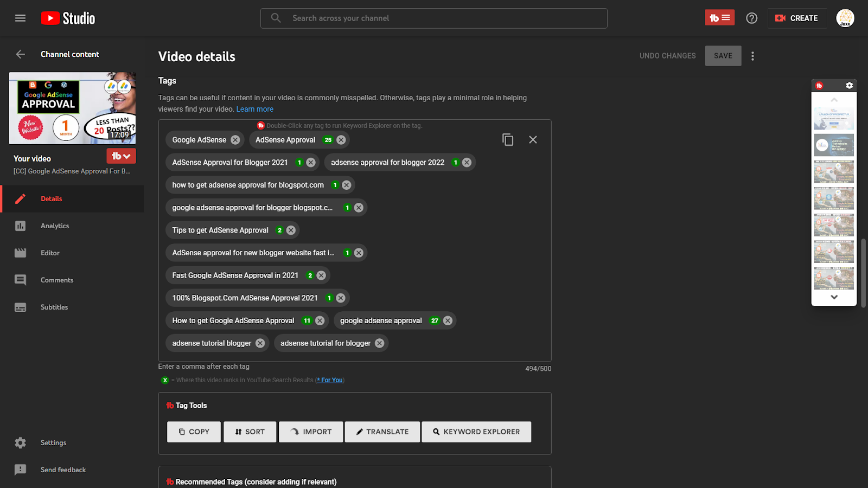Open KEYWORD EXPLORER
This screenshot has height=488, width=868.
[476, 432]
